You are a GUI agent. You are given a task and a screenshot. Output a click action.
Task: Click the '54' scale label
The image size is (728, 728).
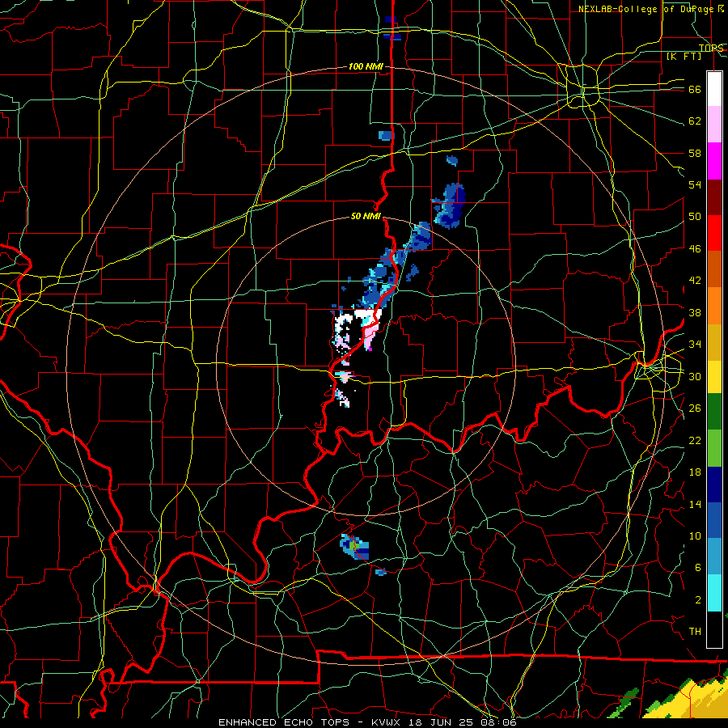point(695,184)
